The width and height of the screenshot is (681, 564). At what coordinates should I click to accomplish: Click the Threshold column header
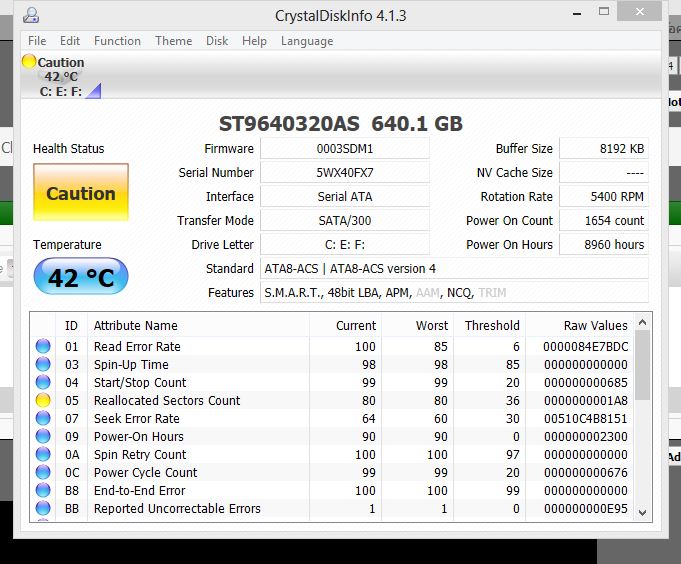pyautogui.click(x=490, y=325)
